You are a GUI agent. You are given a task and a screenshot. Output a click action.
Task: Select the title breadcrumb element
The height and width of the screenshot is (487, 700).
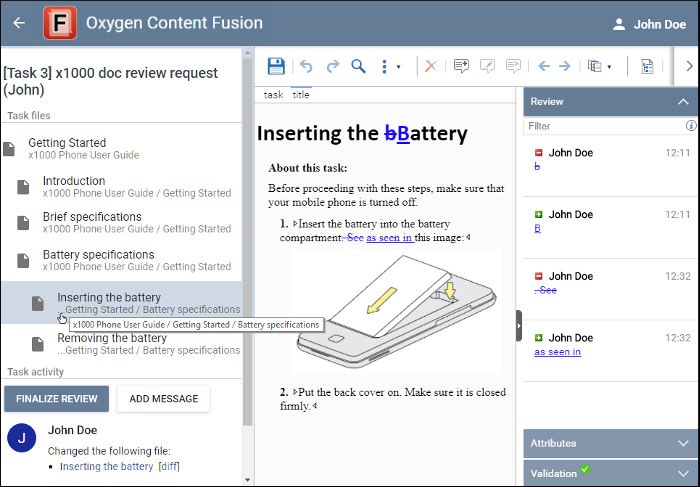pyautogui.click(x=301, y=95)
